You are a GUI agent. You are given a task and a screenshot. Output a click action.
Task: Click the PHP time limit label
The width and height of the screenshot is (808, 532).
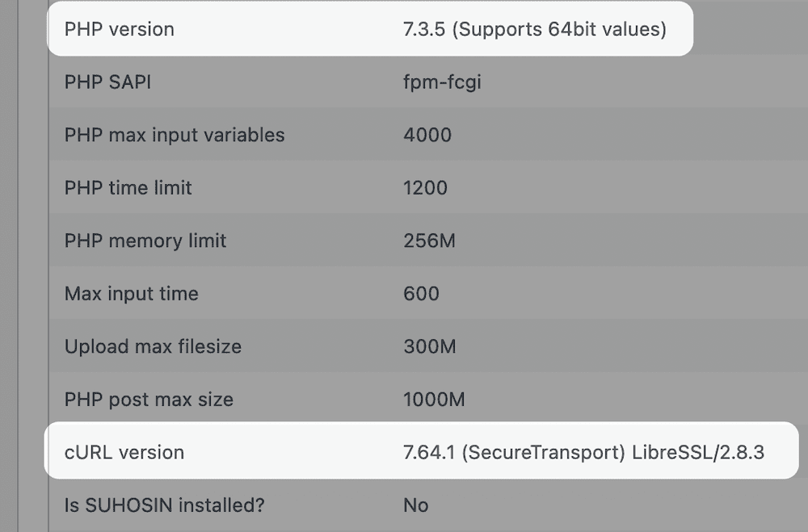pos(128,188)
